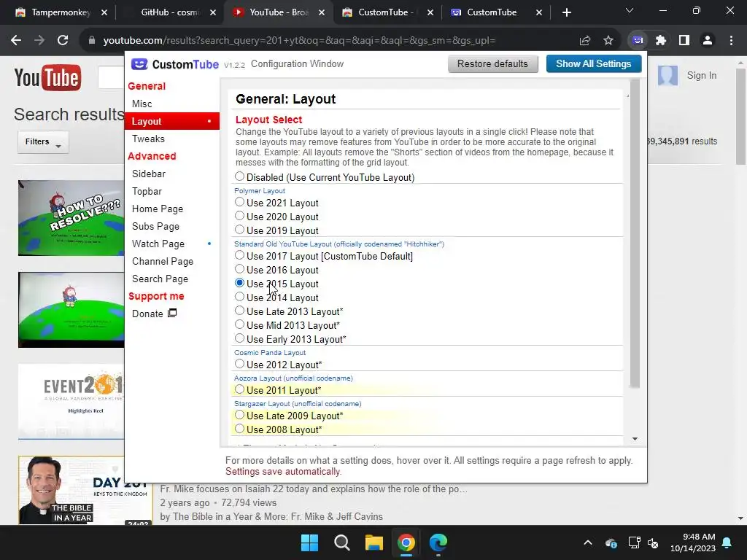Select Use 2021 Layout radio button
The width and height of the screenshot is (747, 560).
click(x=239, y=202)
